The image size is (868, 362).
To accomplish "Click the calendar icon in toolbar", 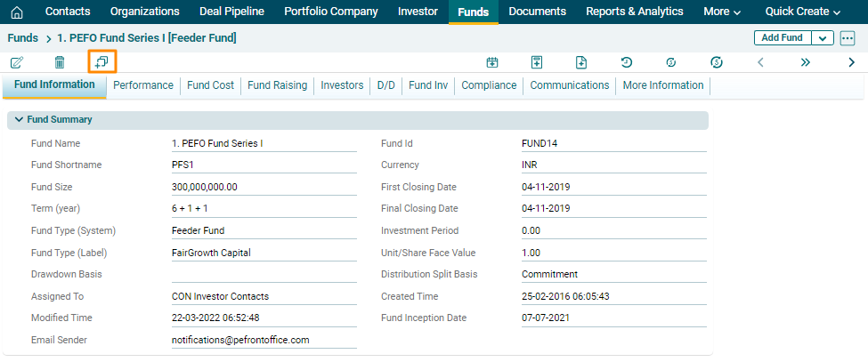I will 491,62.
